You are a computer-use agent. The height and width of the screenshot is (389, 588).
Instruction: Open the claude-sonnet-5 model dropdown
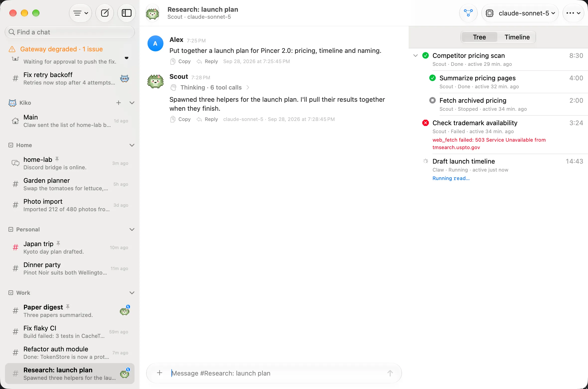pos(520,13)
